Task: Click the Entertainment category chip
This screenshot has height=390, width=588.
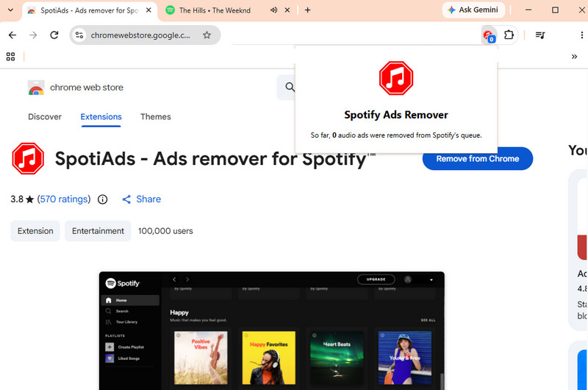Action: [x=98, y=231]
